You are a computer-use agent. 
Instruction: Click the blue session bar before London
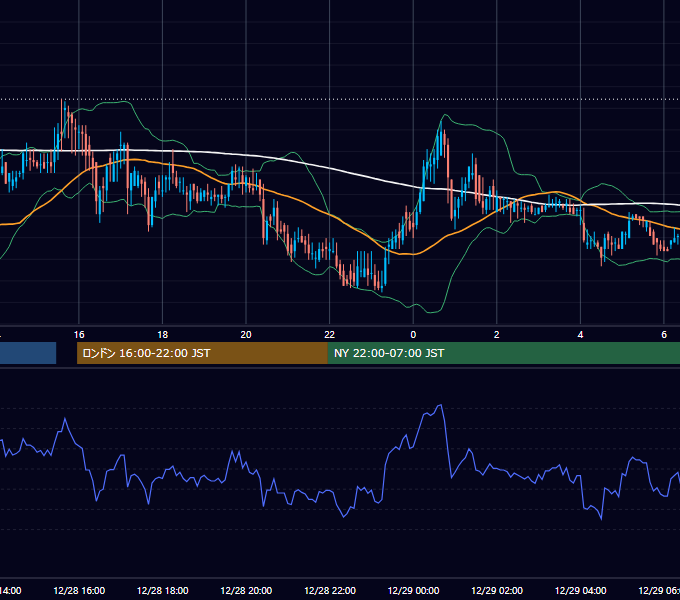[28, 353]
